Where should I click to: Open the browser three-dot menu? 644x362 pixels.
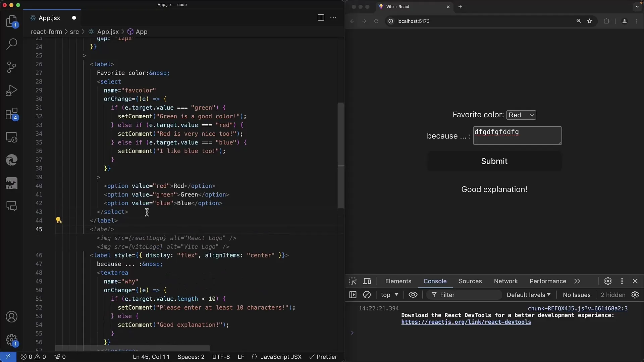pyautogui.click(x=637, y=21)
